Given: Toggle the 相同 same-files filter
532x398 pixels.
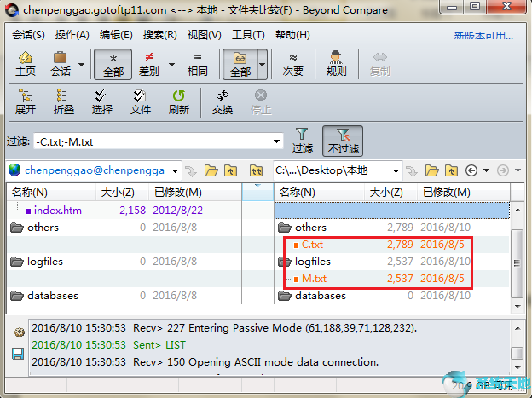Looking at the screenshot, I should (198, 64).
